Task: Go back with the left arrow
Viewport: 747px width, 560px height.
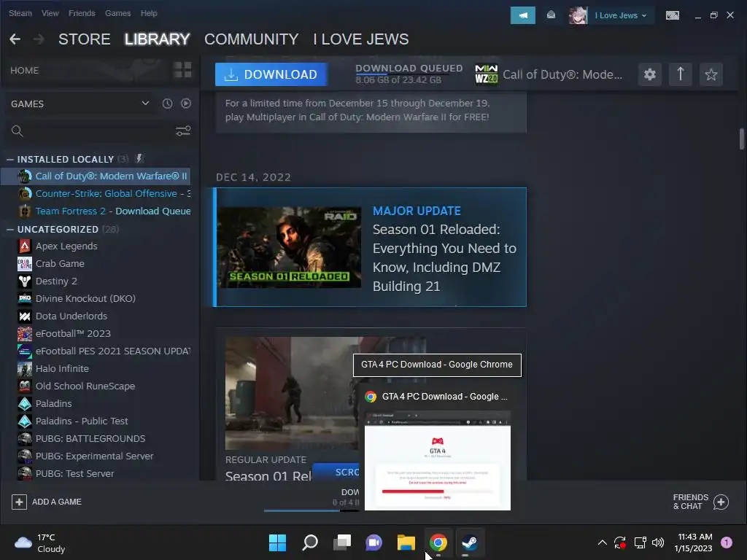Action: click(15, 39)
